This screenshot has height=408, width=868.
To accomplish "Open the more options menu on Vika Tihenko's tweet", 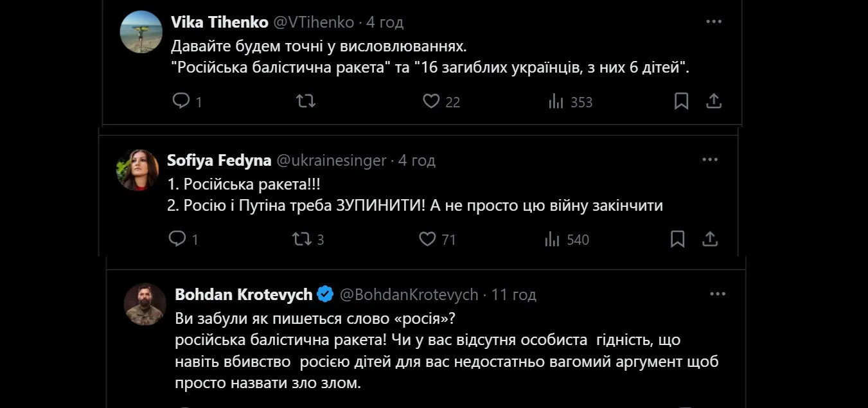I will [713, 21].
